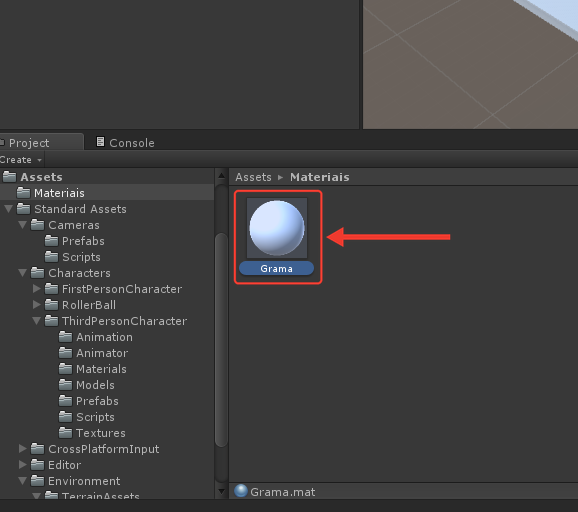Select the CrossPlatformInput folder label
578x512 pixels.
coord(104,449)
